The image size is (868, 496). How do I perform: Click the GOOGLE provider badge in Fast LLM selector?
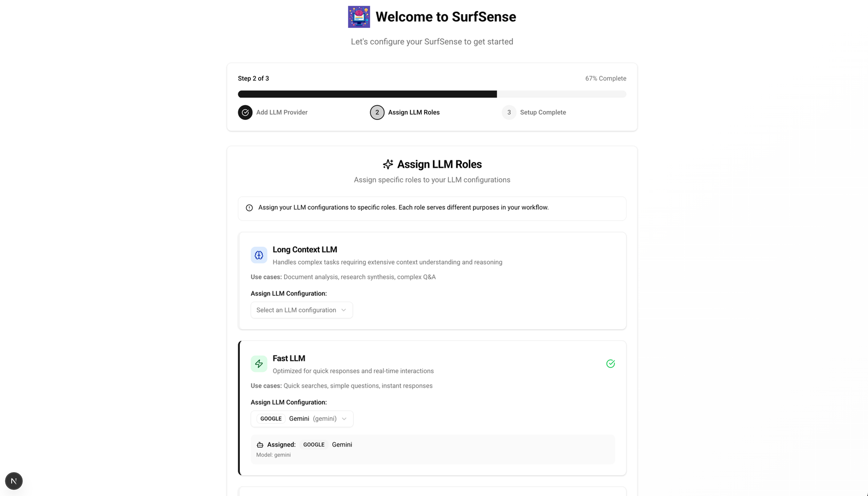point(270,419)
